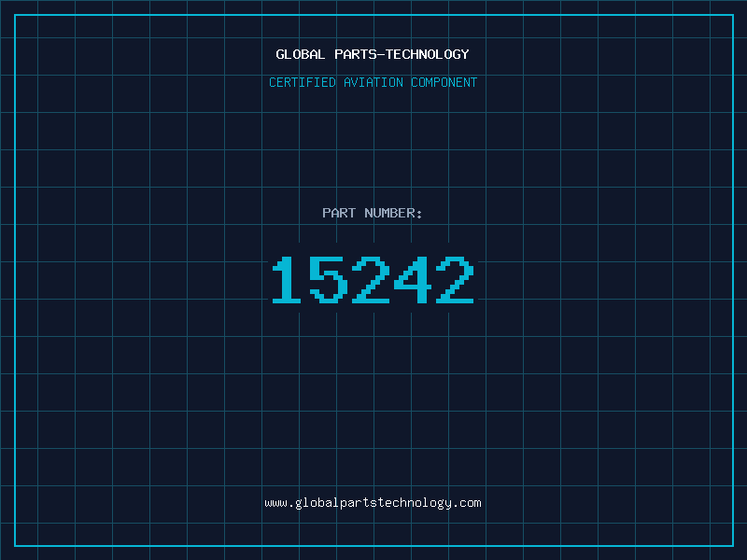Click the www prefix of the URL

[275, 503]
